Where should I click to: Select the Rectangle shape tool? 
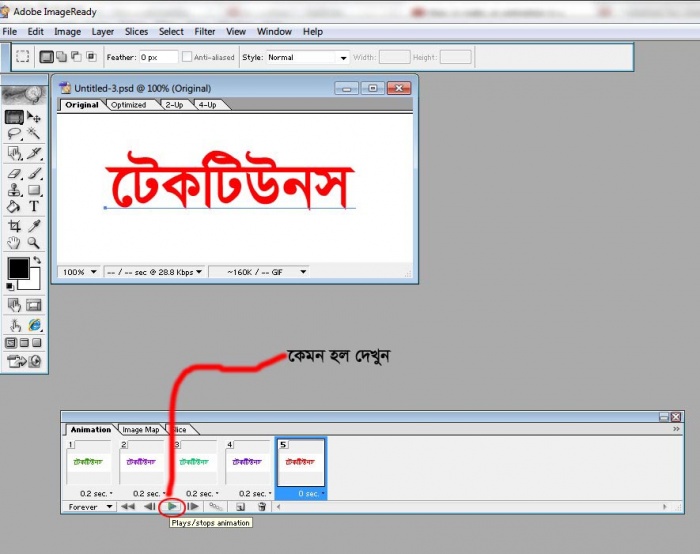click(x=34, y=190)
